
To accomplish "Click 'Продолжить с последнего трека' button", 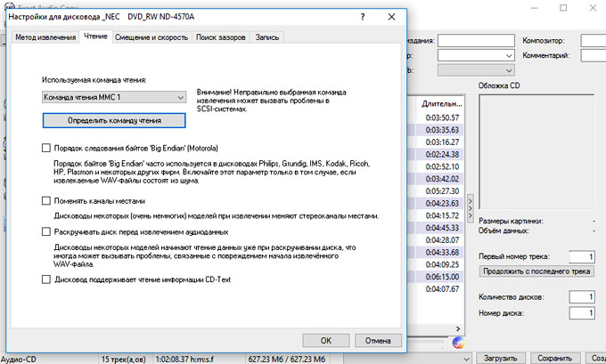I will (535, 271).
